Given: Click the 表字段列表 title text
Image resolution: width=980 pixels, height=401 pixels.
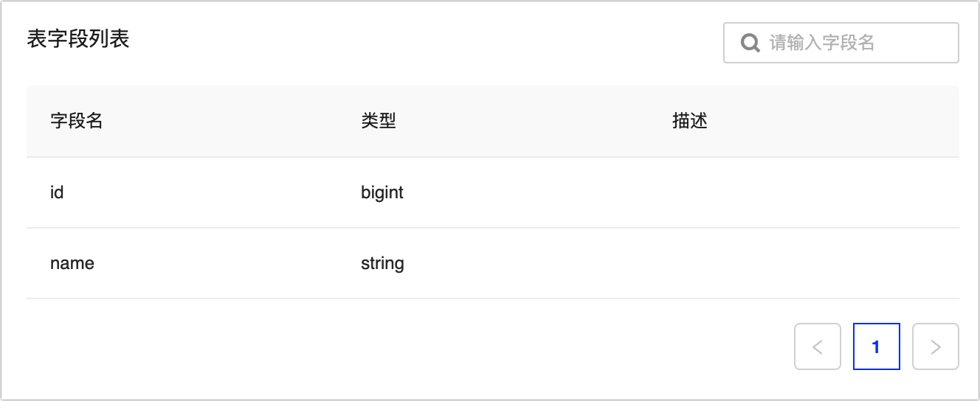Looking at the screenshot, I should pos(78,39).
